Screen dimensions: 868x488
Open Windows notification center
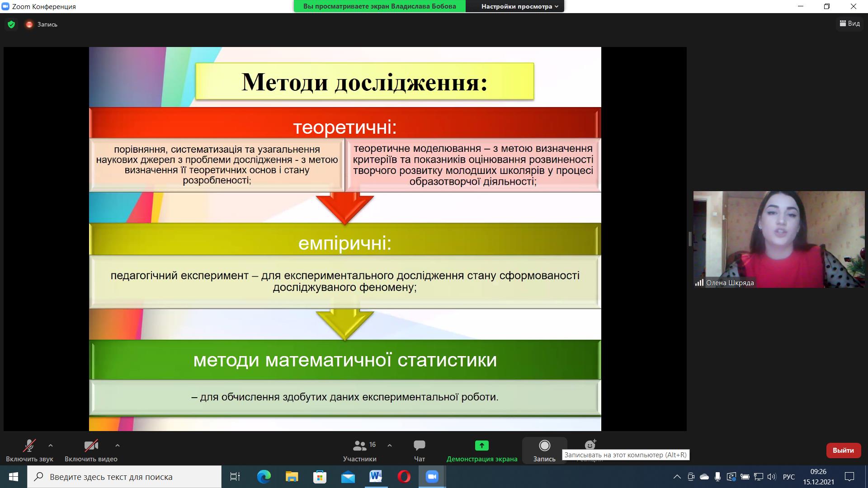pyautogui.click(x=849, y=477)
